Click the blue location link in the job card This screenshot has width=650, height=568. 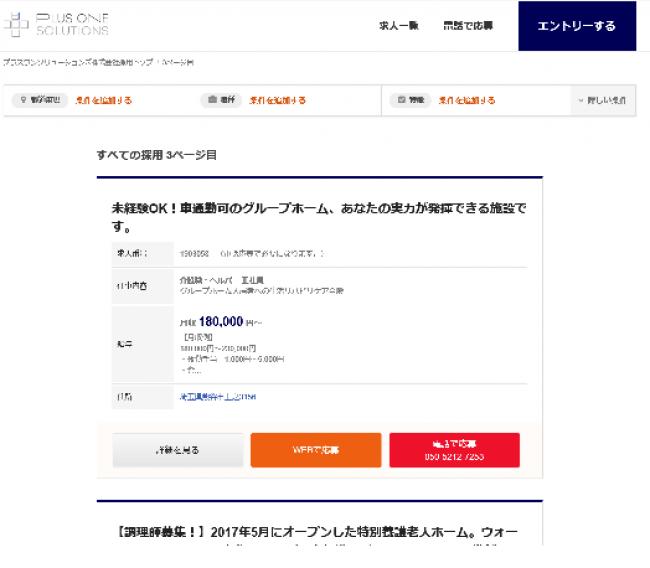218,397
